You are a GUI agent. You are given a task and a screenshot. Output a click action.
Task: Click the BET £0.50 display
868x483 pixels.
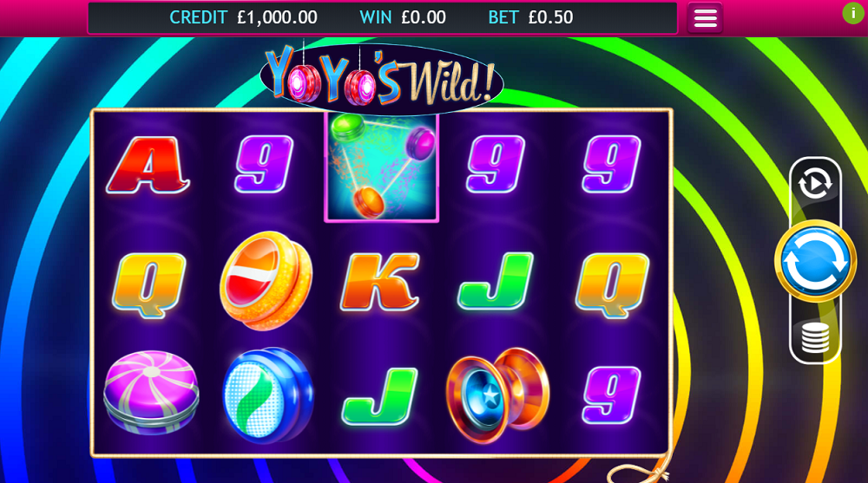click(x=530, y=17)
